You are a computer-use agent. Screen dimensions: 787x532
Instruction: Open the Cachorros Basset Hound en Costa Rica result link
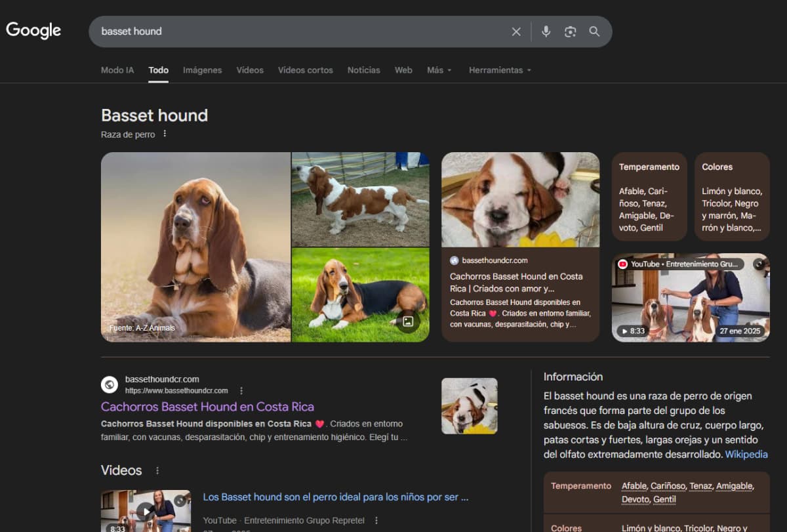pyautogui.click(x=207, y=407)
